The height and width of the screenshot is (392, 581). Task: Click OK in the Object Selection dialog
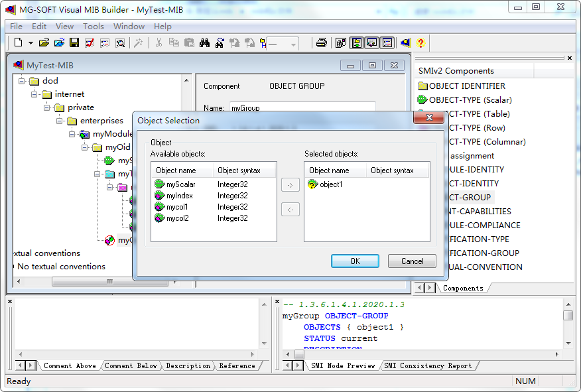(355, 261)
